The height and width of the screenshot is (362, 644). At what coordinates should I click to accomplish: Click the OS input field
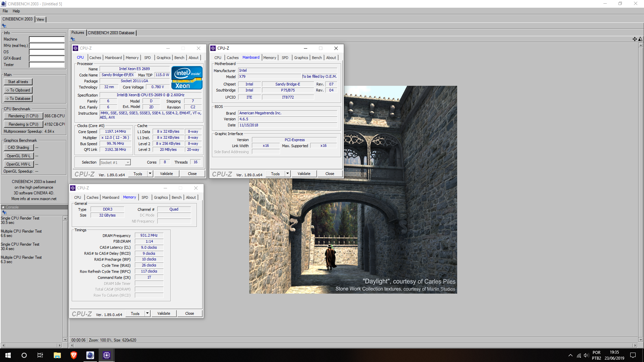[x=47, y=52]
